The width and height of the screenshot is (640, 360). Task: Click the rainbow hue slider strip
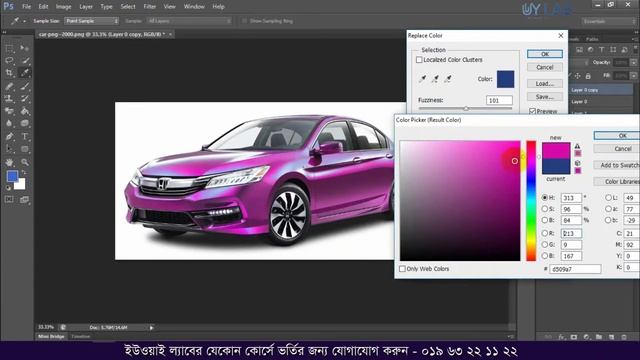click(x=531, y=201)
